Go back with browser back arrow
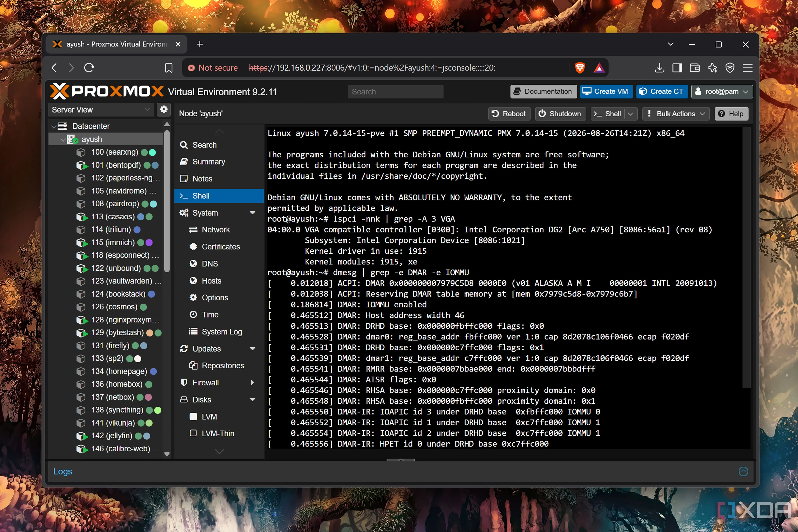Image resolution: width=798 pixels, height=532 pixels. (x=54, y=68)
